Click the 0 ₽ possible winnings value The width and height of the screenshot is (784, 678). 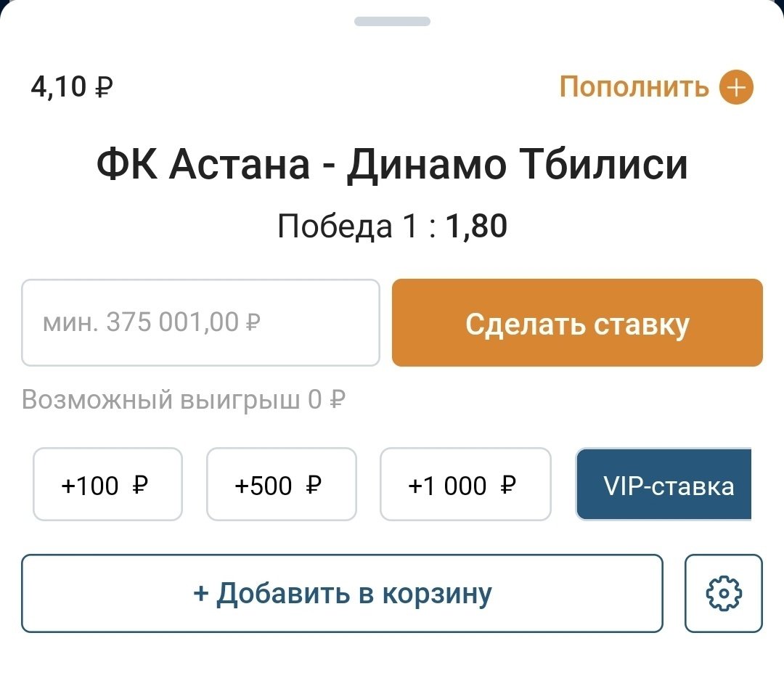tap(327, 399)
